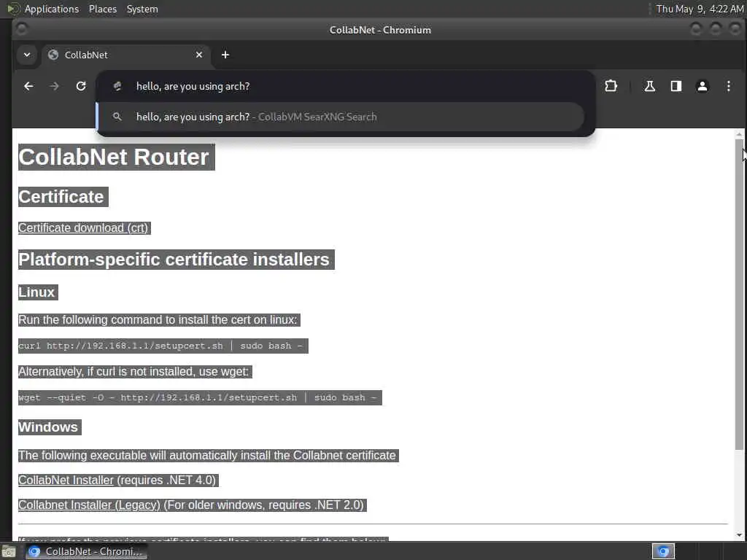Click the search engine icon in omnibox
Screen dimensions: 747x560
[x=117, y=86]
